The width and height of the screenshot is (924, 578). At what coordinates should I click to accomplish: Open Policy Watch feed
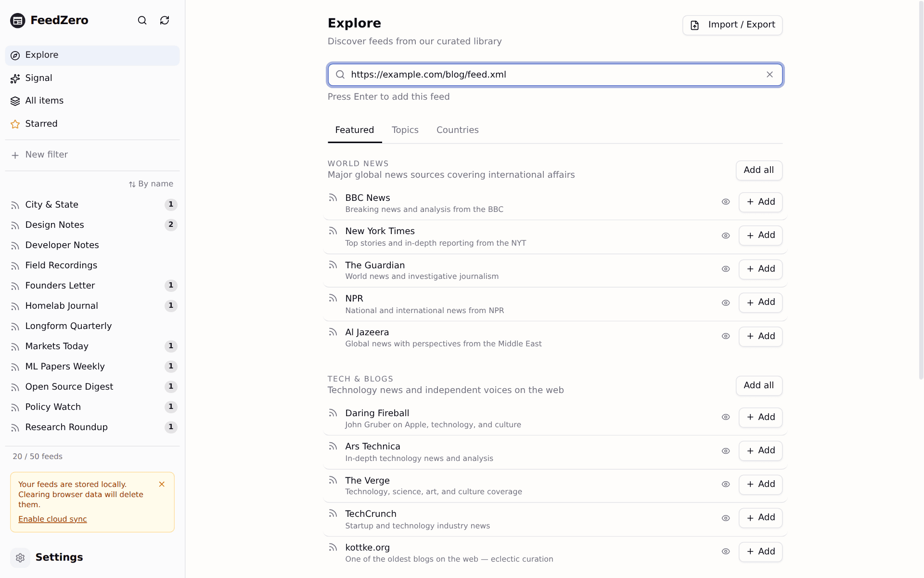pos(92,407)
